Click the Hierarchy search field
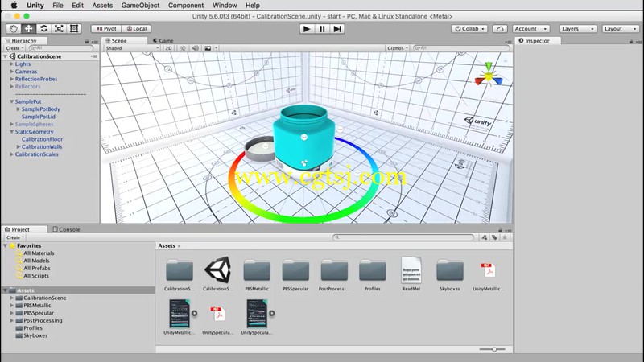Image resolution: width=644 pixels, height=362 pixels. pyautogui.click(x=61, y=48)
